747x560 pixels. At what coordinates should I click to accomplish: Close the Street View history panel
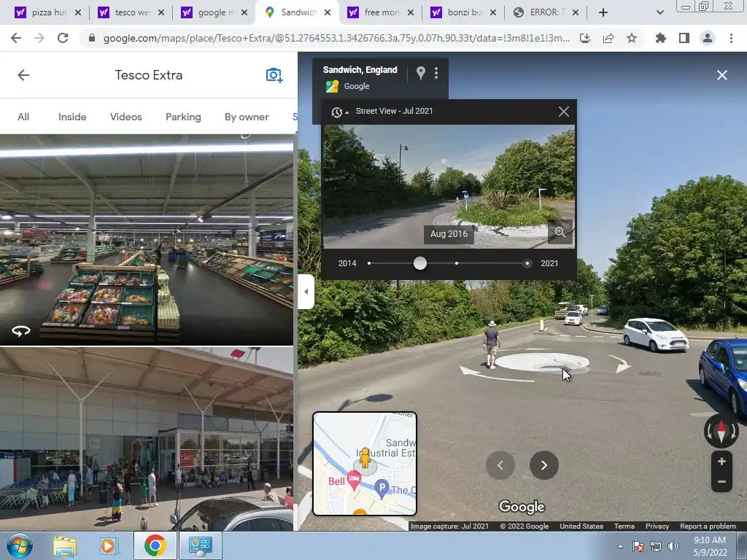pos(564,112)
